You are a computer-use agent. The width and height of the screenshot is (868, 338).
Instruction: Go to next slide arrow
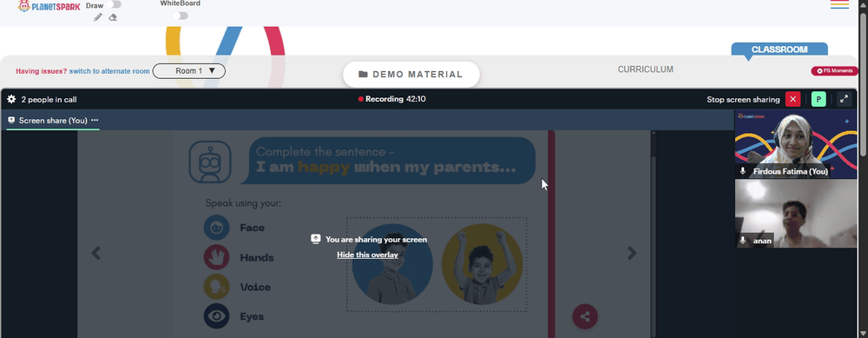point(632,253)
